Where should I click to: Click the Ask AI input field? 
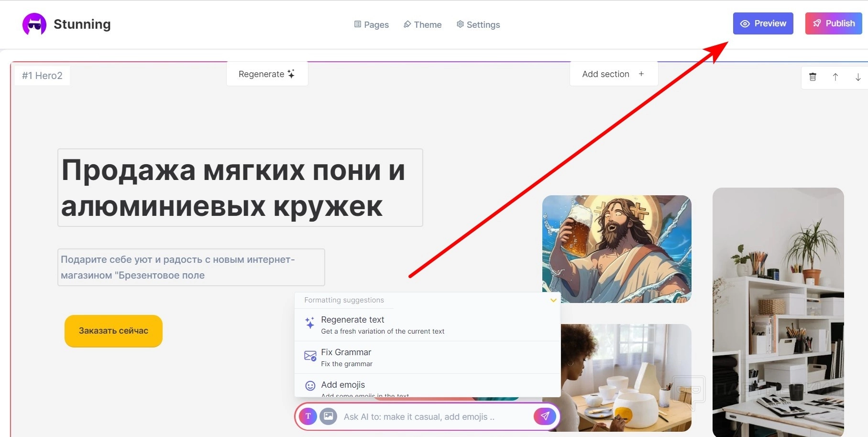coord(435,417)
